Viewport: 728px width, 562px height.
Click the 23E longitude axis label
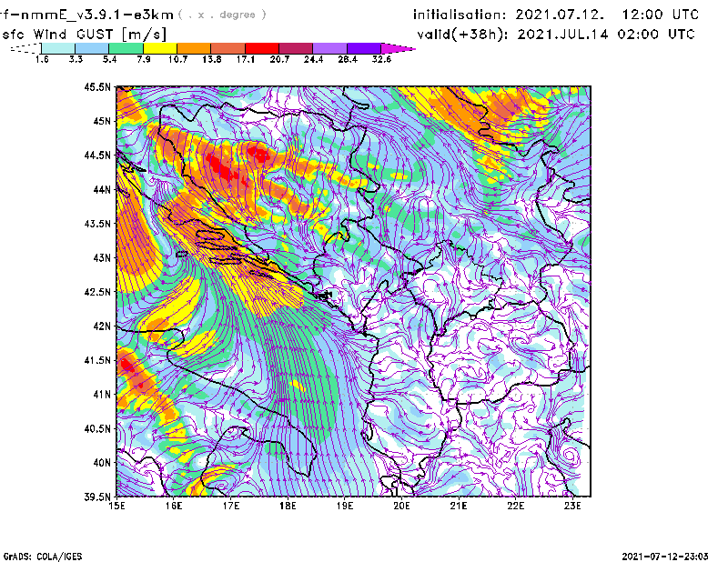click(572, 506)
